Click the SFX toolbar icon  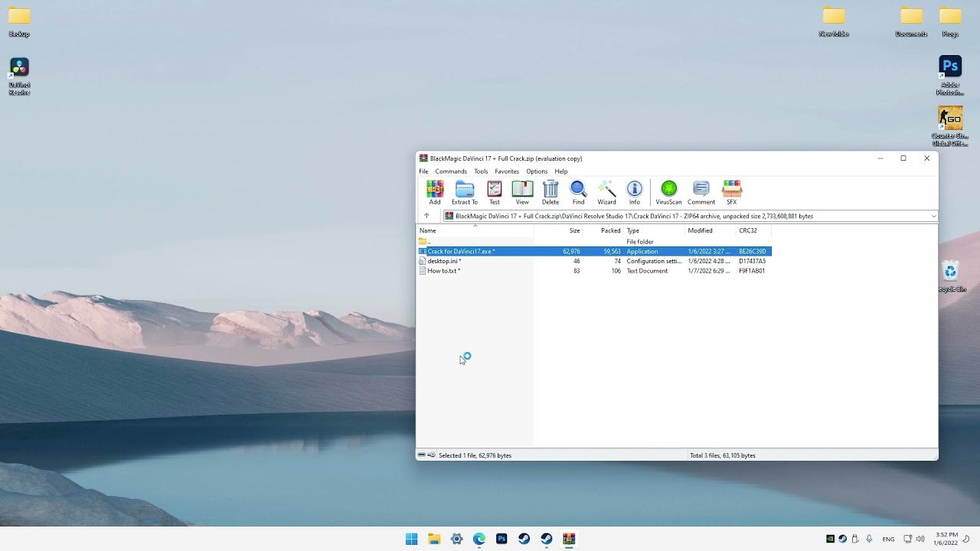[732, 193]
